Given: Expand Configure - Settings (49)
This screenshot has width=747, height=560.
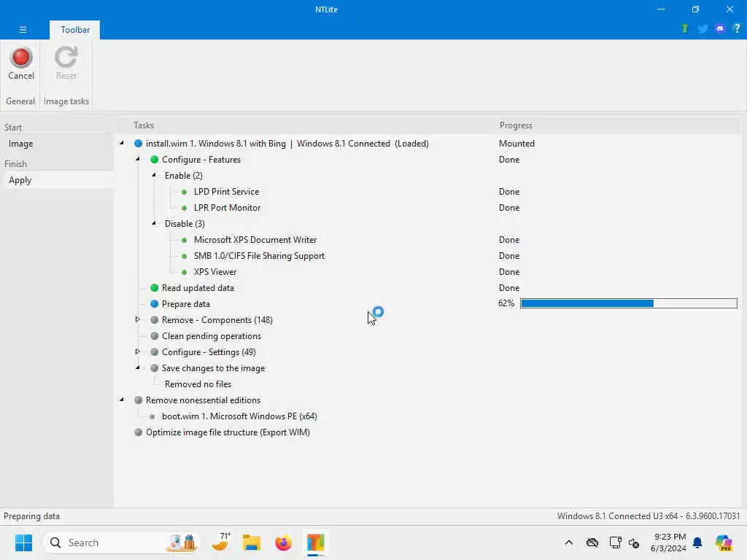Looking at the screenshot, I should click(x=138, y=351).
